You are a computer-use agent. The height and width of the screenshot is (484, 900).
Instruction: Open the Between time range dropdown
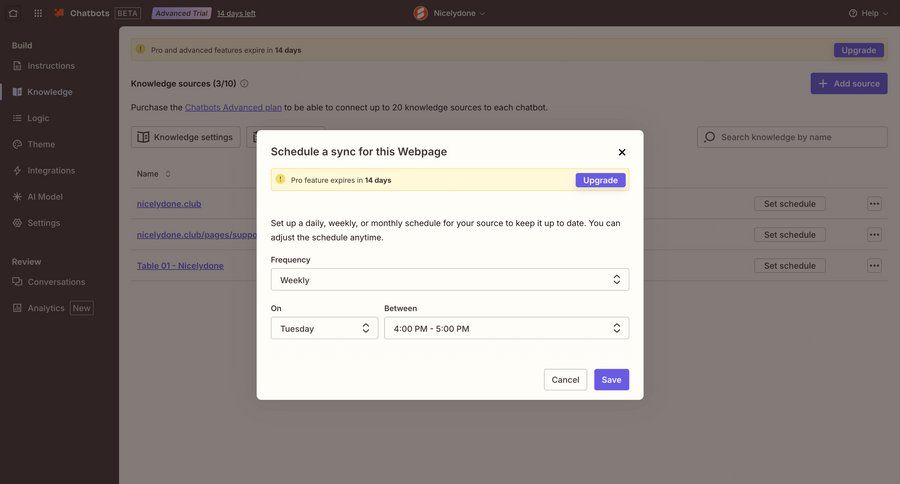(x=506, y=328)
